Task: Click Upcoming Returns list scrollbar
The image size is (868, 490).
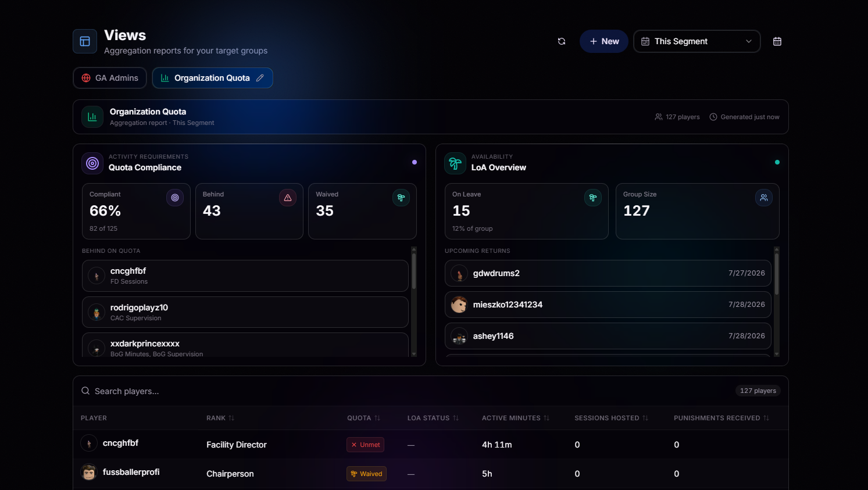Action: tap(777, 274)
